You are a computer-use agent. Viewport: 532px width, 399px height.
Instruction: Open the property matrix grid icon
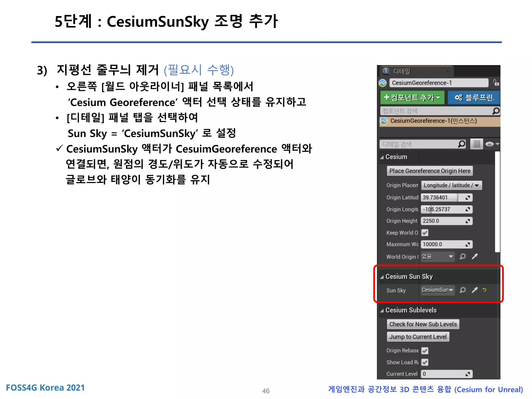coord(477,144)
